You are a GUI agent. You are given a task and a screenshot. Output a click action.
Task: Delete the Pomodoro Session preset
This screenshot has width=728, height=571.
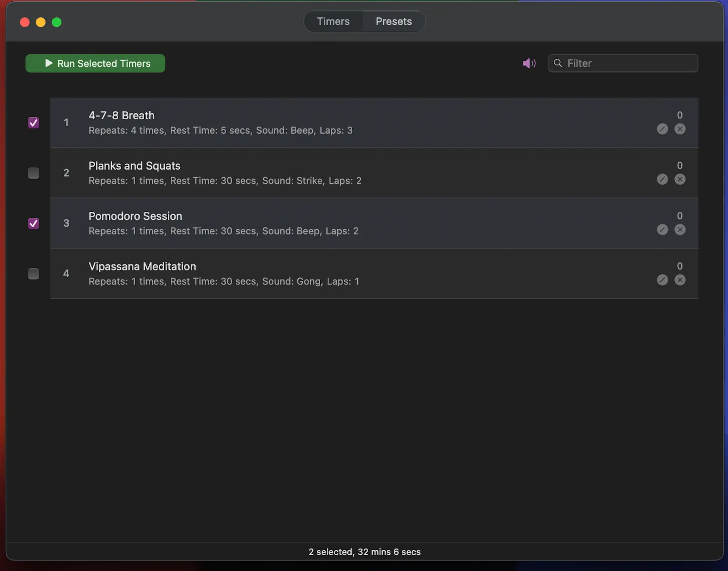(680, 229)
